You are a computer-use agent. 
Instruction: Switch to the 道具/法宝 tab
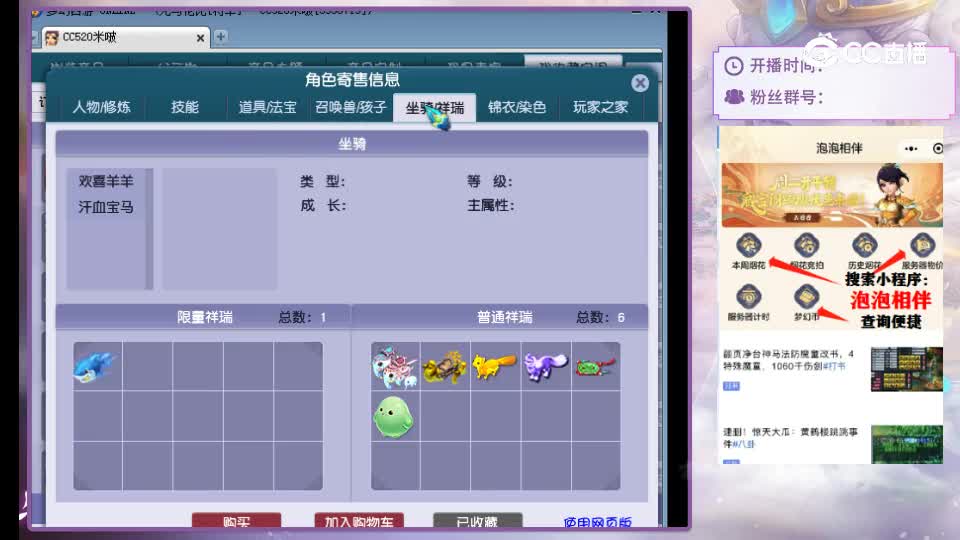[268, 107]
